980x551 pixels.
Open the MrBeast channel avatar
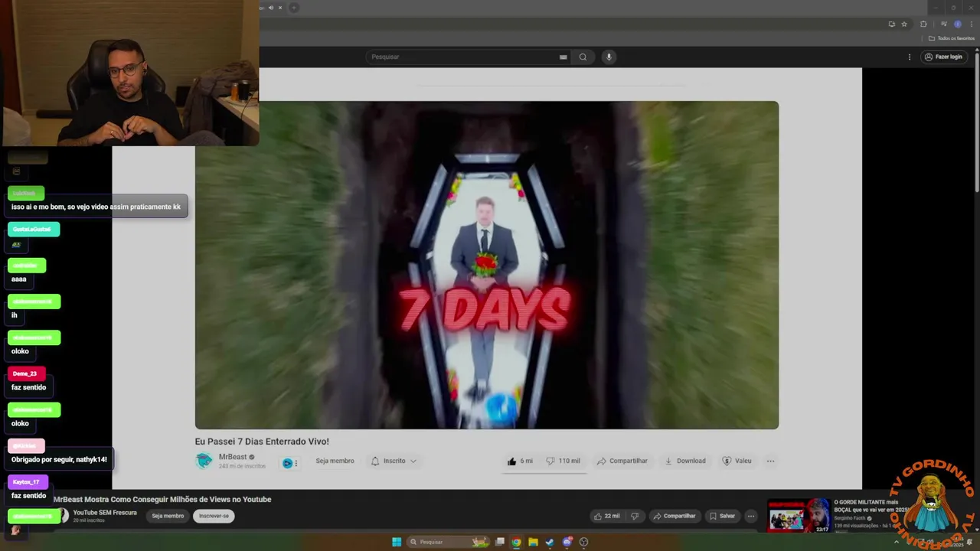coord(204,461)
